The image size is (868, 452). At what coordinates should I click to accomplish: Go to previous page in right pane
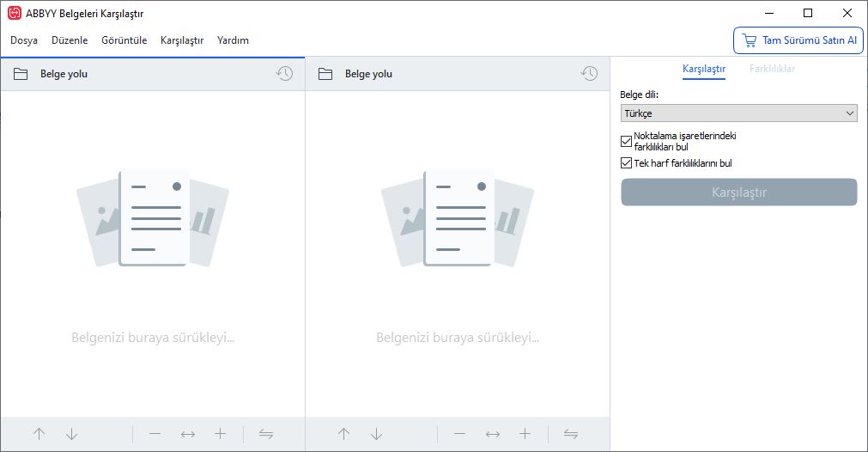[343, 434]
